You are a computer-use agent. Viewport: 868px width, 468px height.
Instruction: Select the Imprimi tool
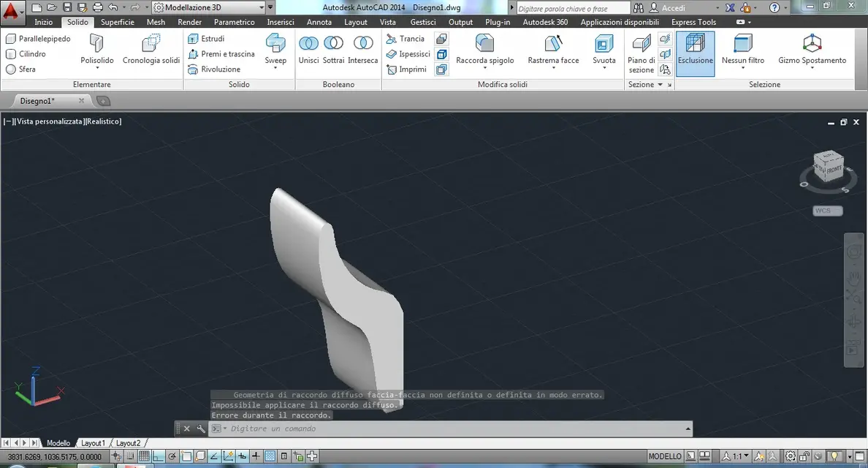[406, 69]
